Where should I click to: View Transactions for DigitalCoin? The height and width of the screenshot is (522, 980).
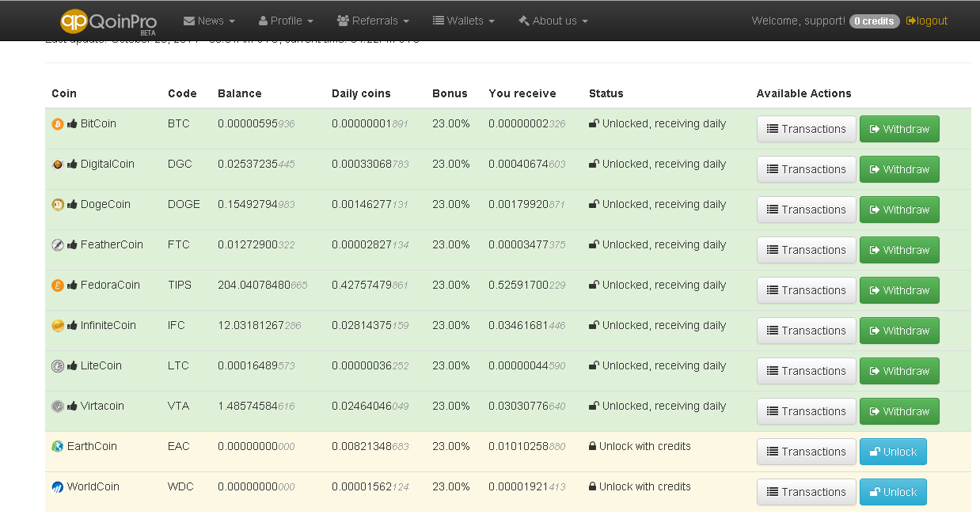click(x=806, y=169)
